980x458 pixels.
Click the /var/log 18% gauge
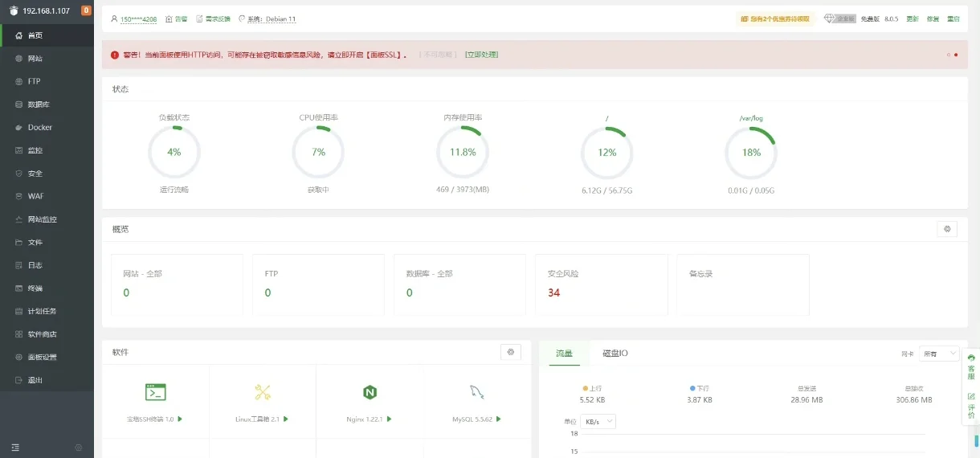(751, 152)
